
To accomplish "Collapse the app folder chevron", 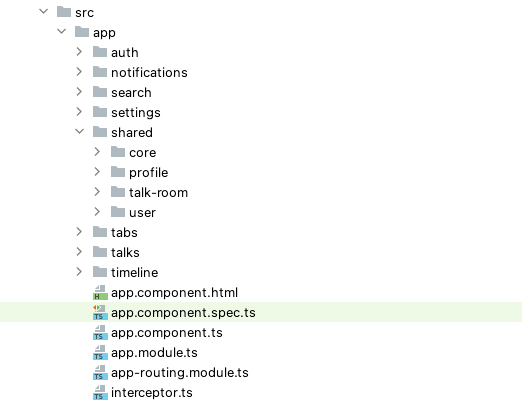I will click(62, 32).
